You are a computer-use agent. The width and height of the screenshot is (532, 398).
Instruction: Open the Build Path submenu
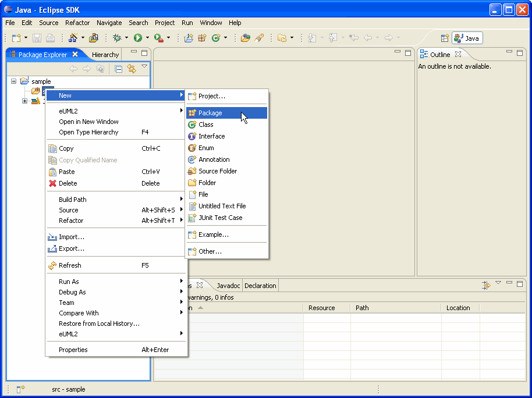click(x=116, y=200)
